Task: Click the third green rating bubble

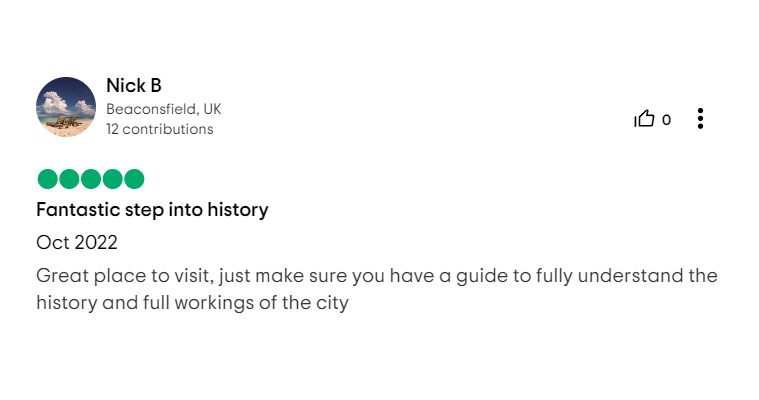Action: 91,179
